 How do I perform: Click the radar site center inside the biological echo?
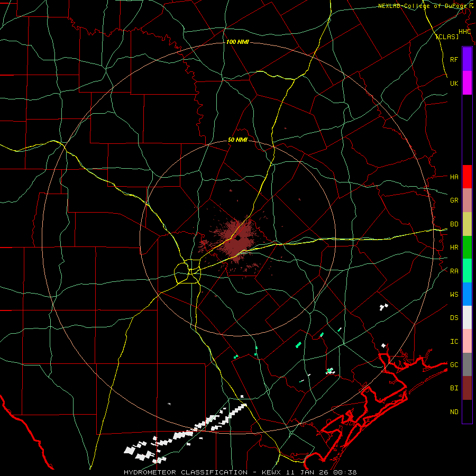(x=238, y=237)
